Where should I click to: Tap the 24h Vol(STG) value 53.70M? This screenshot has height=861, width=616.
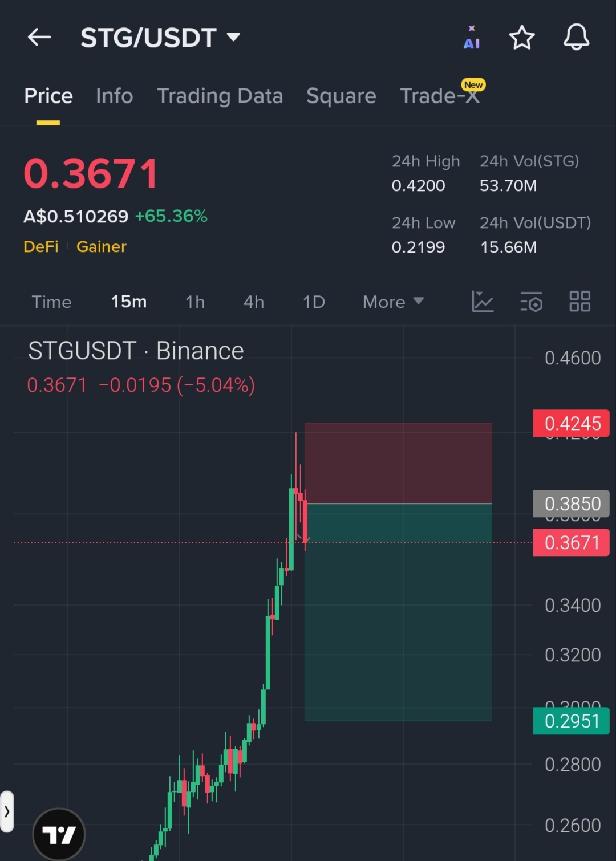(508, 186)
